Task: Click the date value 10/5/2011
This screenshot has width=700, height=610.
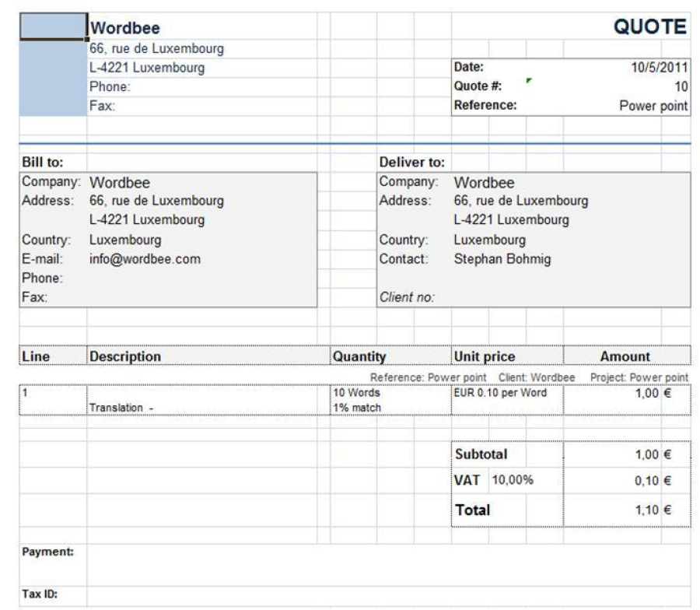Action: pos(658,68)
